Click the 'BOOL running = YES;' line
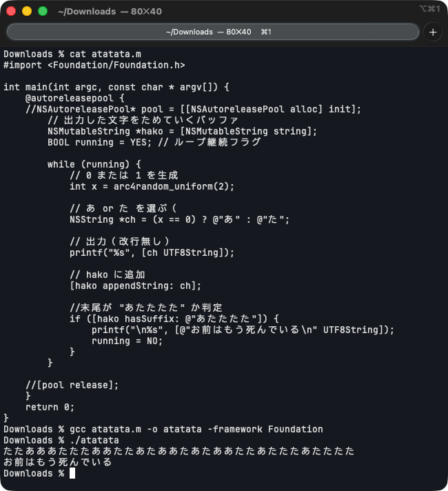 [x=154, y=142]
